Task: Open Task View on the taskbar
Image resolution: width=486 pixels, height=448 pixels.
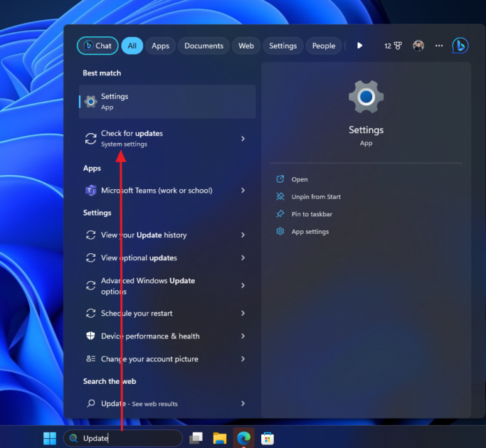Action: point(196,438)
